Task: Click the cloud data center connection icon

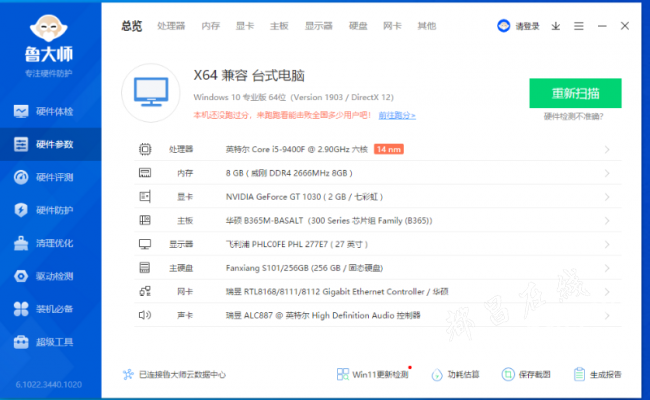Action: (128, 374)
